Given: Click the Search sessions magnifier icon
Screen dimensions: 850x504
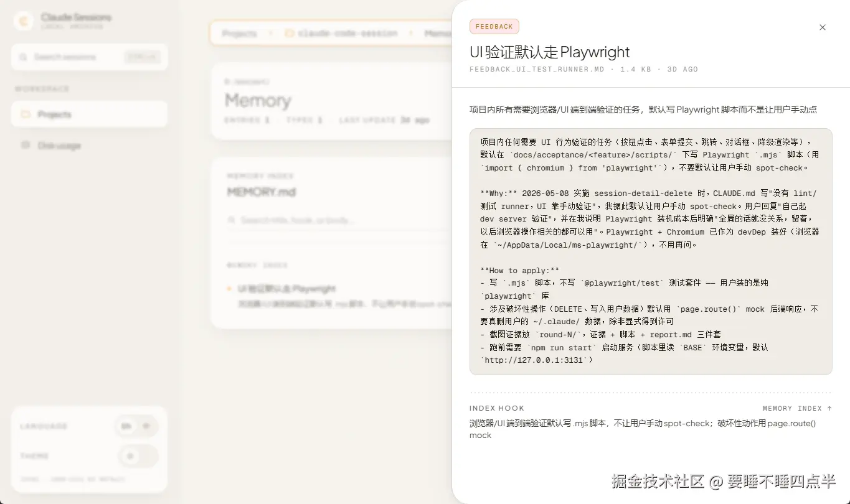Looking at the screenshot, I should click(23, 57).
